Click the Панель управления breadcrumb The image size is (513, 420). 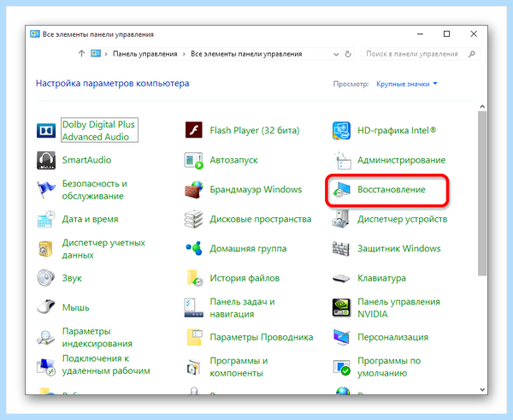click(x=145, y=54)
